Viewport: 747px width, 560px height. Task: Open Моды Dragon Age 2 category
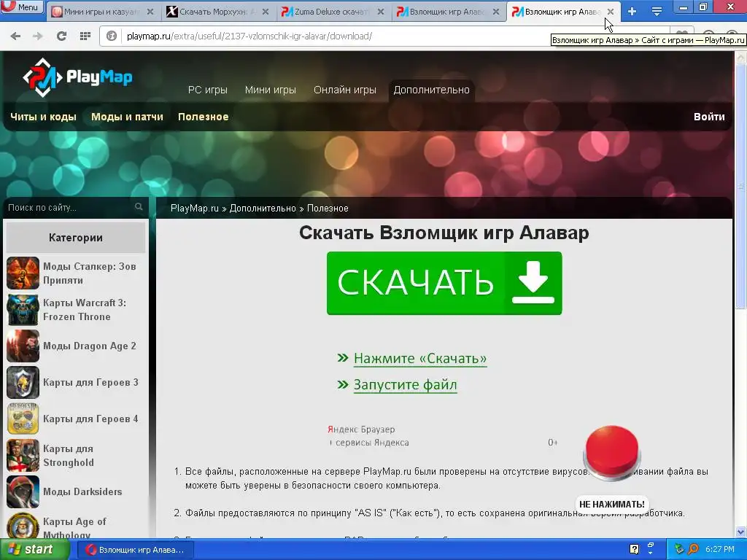90,346
